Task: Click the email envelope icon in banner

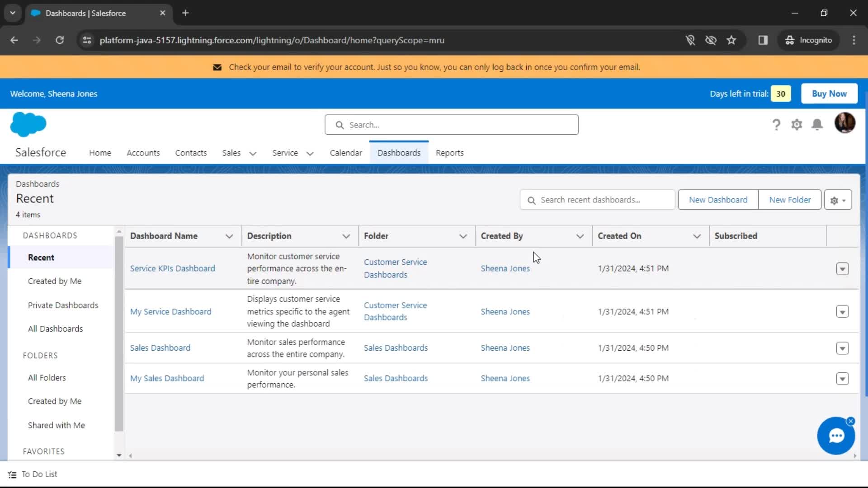Action: [217, 67]
